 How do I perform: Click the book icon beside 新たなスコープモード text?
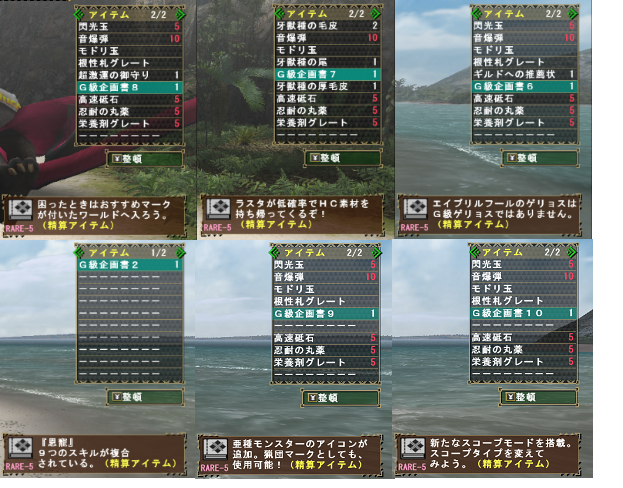412,448
